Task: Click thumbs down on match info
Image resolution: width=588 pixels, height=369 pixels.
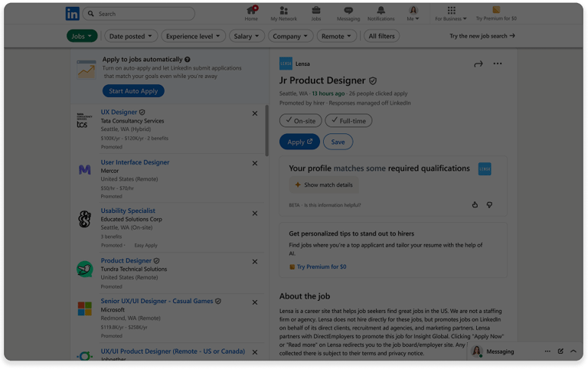Action: click(x=489, y=204)
